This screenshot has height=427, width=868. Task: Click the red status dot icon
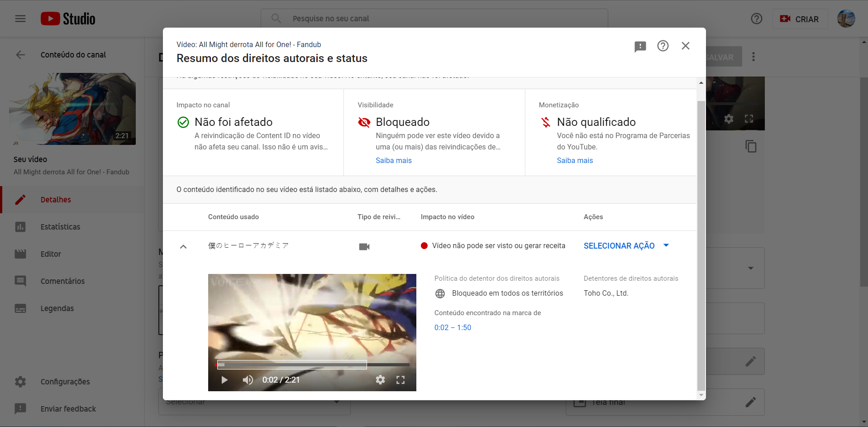424,246
